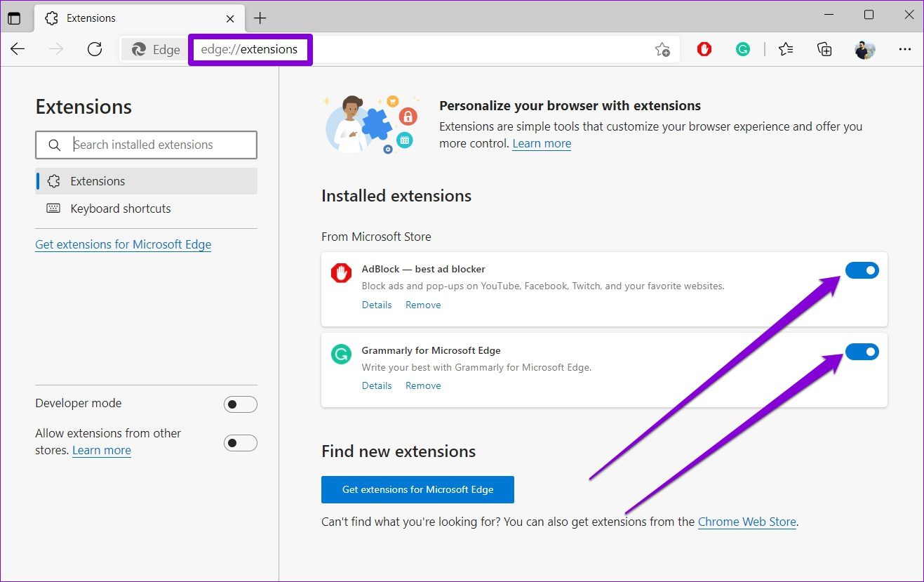Open Keyboard shortcuts sidebar item
The height and width of the screenshot is (582, 924).
[x=146, y=209]
